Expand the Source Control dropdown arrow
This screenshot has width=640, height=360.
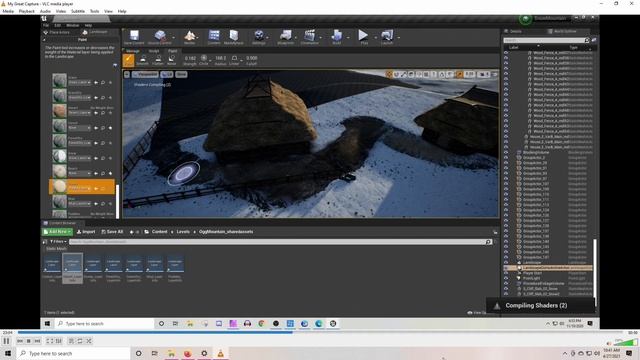[x=174, y=38]
